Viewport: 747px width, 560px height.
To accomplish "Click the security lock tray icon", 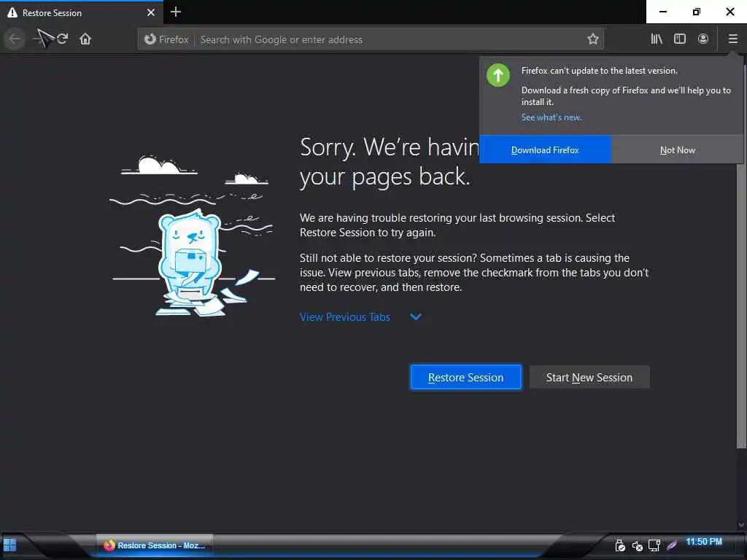I will [620, 545].
